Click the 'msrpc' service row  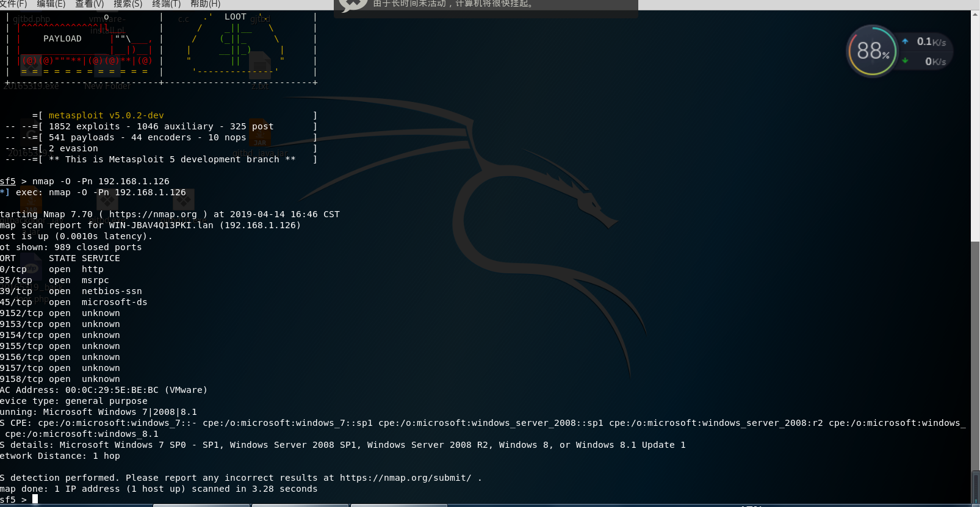click(54, 280)
